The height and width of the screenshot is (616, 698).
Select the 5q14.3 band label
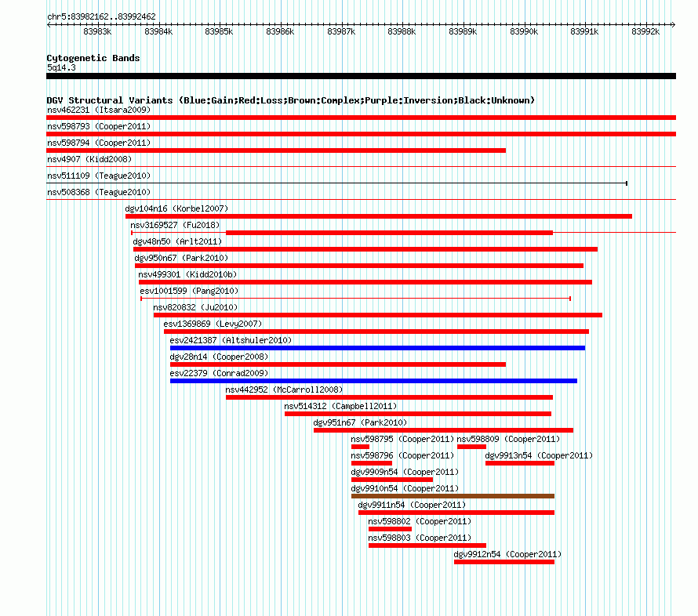pos(61,67)
